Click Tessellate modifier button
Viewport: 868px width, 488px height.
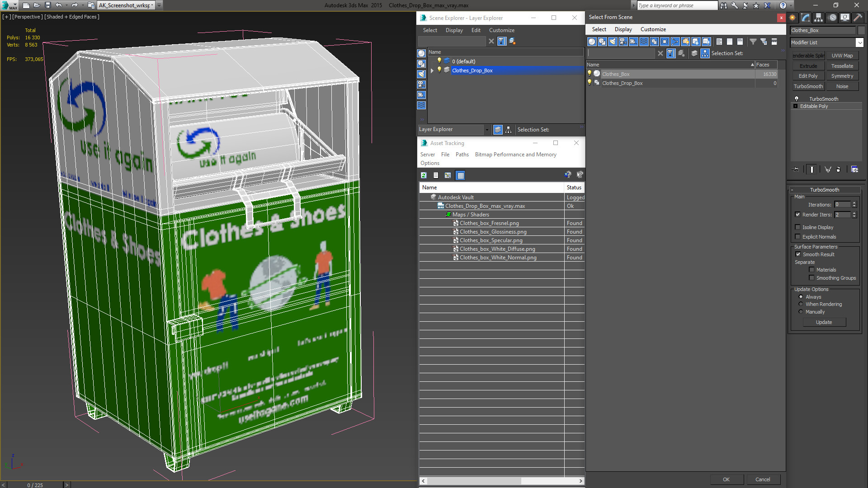[842, 66]
